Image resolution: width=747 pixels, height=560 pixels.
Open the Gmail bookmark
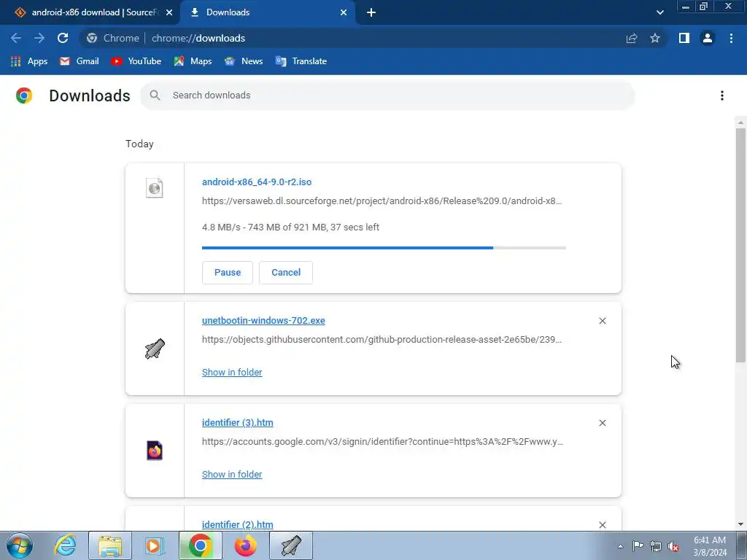[x=79, y=61]
